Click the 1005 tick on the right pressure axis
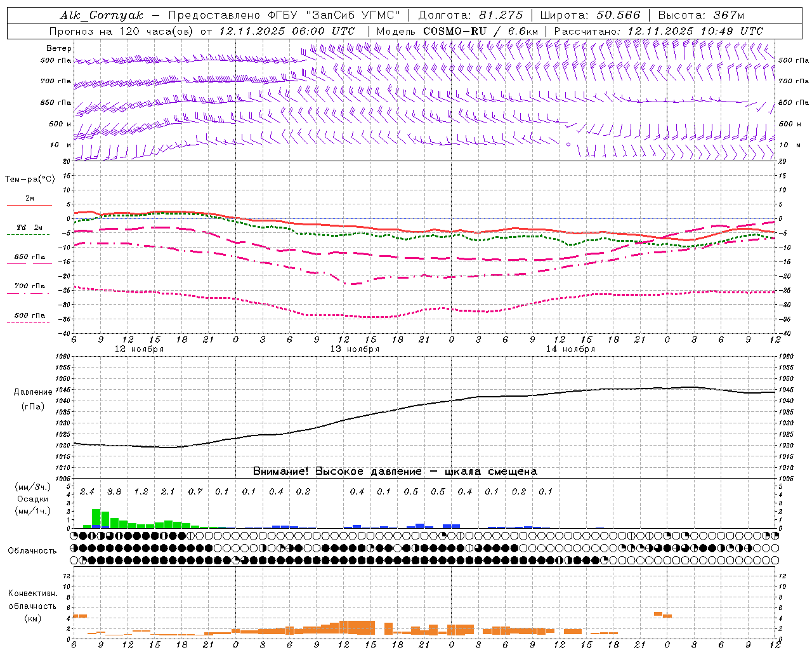Image resolution: width=812 pixels, height=650 pixels. pyautogui.click(x=786, y=479)
